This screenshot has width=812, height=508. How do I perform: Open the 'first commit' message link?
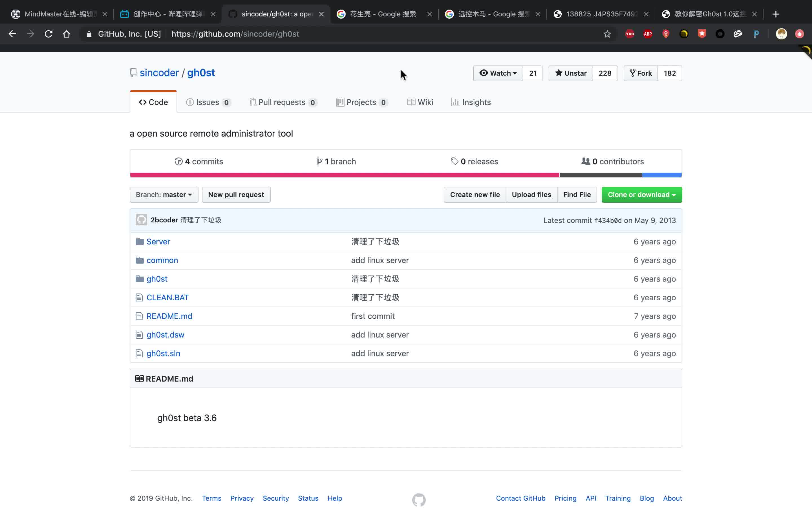[x=373, y=316]
